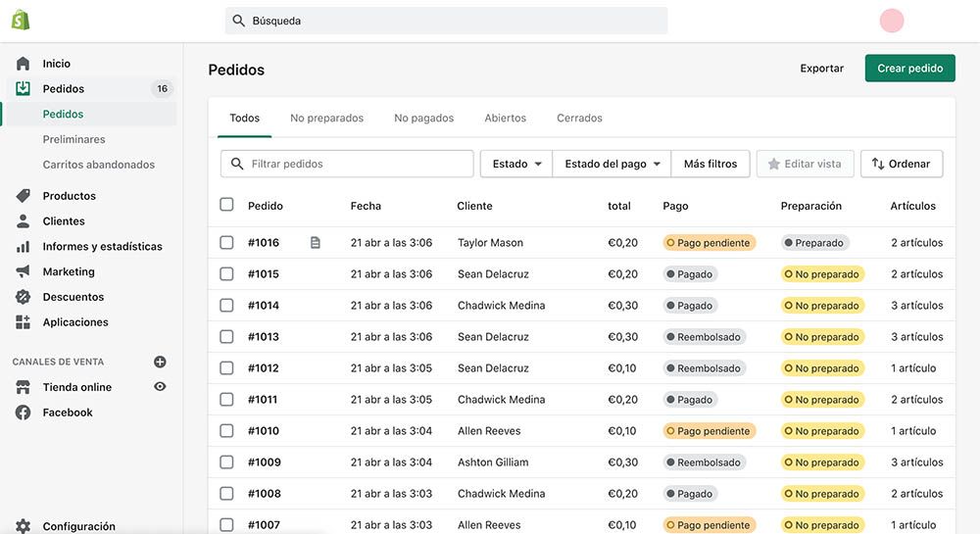
Task: Click the Informes y estadísticas bar chart icon
Action: pyautogui.click(x=24, y=246)
